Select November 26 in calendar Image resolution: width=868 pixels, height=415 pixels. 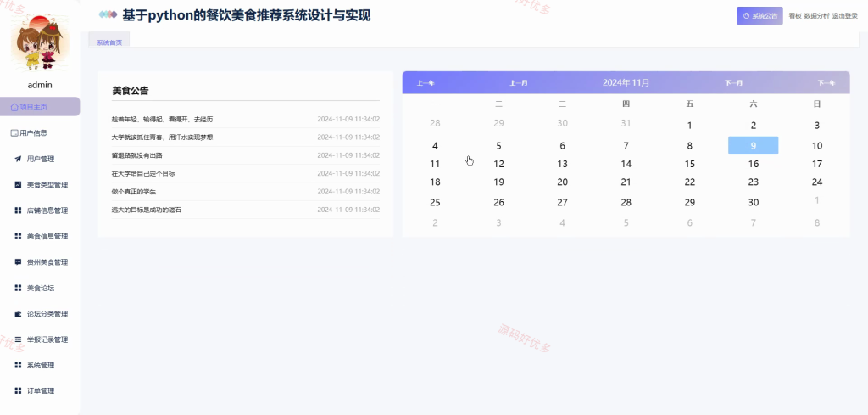tap(498, 202)
